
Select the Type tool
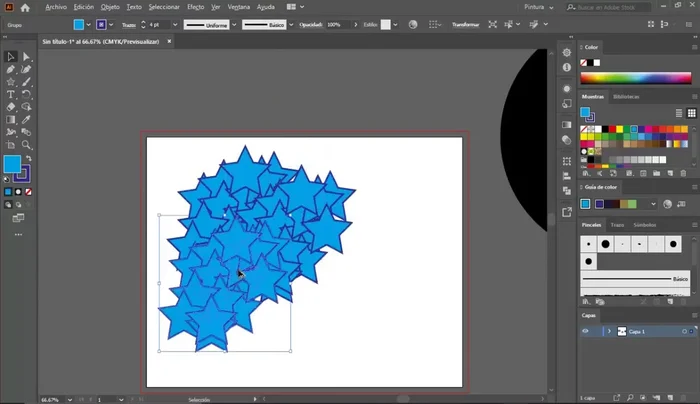[x=11, y=94]
